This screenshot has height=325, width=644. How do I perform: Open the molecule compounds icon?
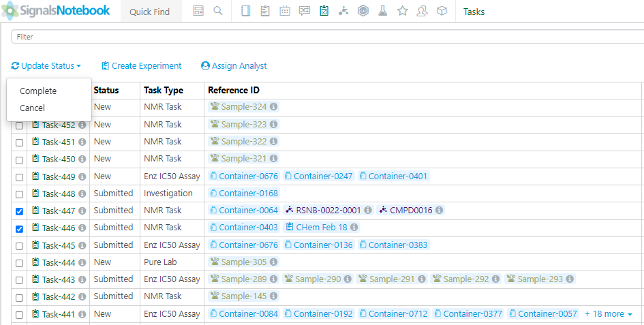tap(343, 11)
